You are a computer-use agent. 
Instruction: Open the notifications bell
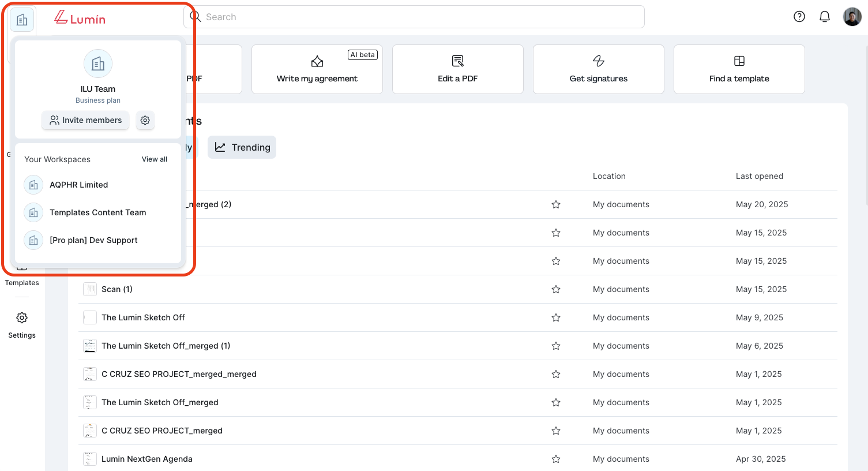pos(825,17)
